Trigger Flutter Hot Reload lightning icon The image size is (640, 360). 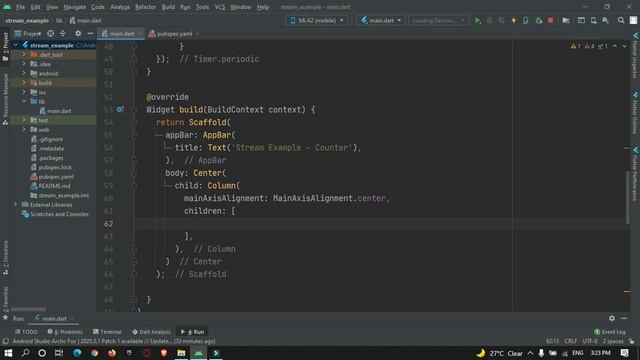click(513, 20)
